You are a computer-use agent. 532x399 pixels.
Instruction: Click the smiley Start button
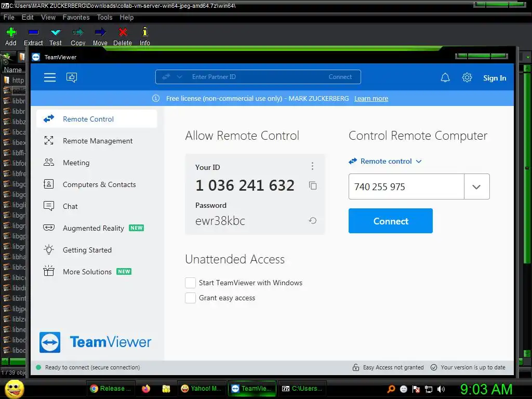click(14, 389)
